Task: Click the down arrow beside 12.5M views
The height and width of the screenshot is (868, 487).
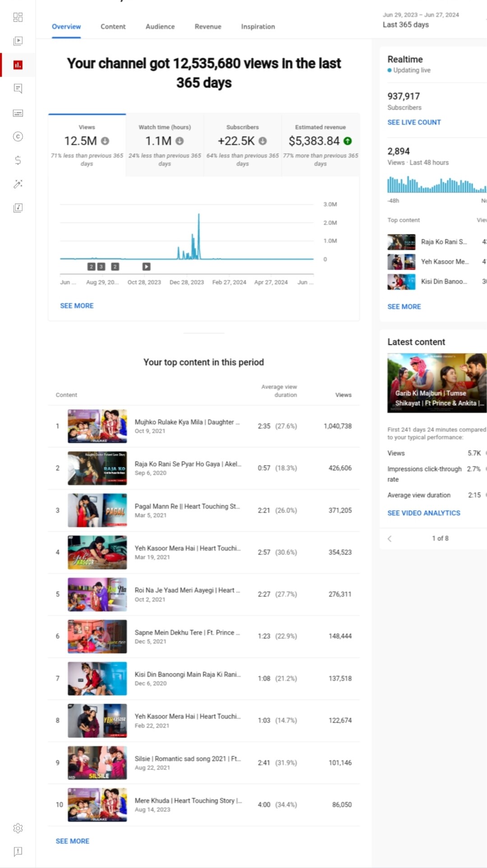Action: (105, 141)
